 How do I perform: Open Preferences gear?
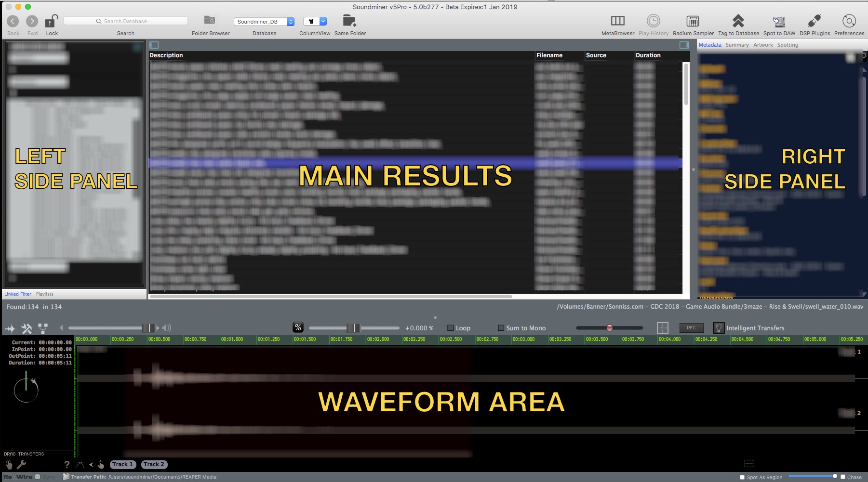click(x=849, y=21)
